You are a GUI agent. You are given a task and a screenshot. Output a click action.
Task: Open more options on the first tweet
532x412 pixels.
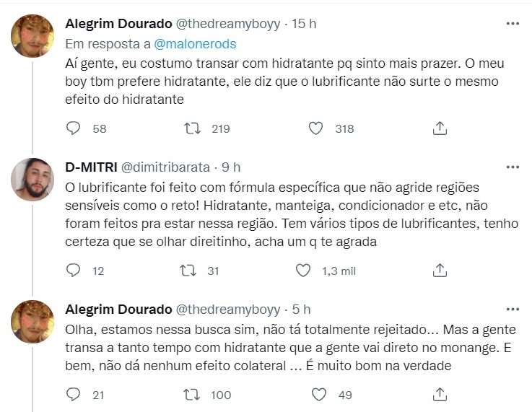click(x=513, y=24)
